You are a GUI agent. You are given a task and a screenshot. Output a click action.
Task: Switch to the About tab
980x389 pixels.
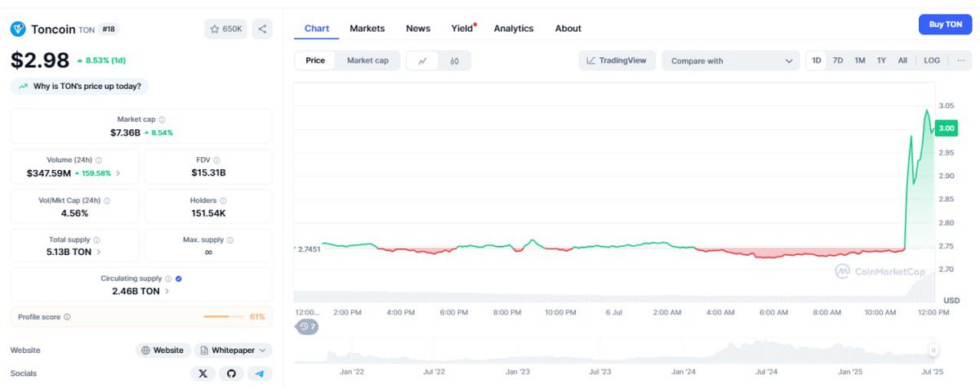(568, 29)
